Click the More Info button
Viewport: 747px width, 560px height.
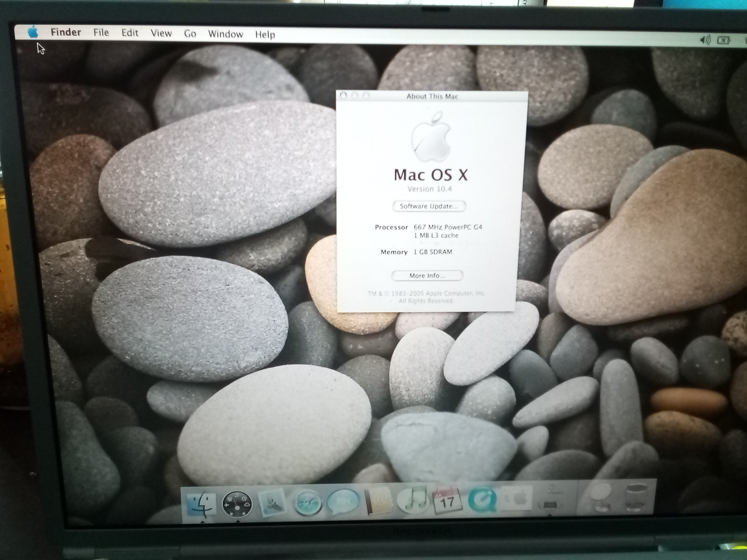(427, 276)
